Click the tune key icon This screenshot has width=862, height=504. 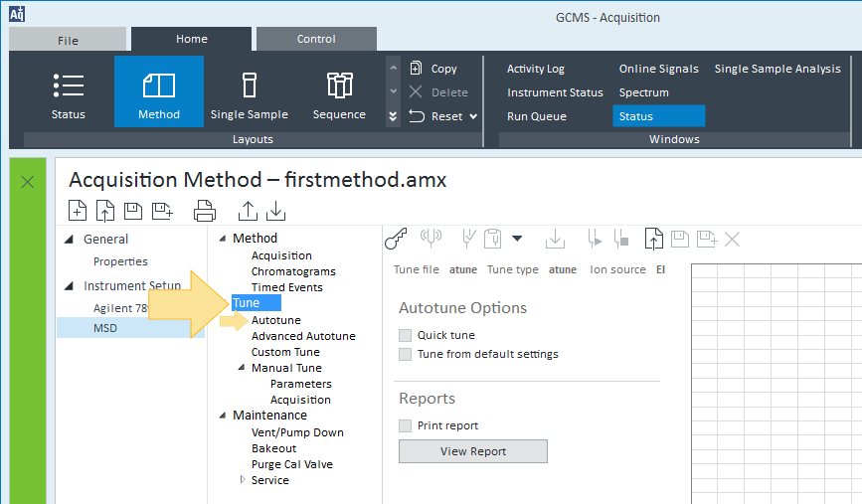click(x=396, y=240)
